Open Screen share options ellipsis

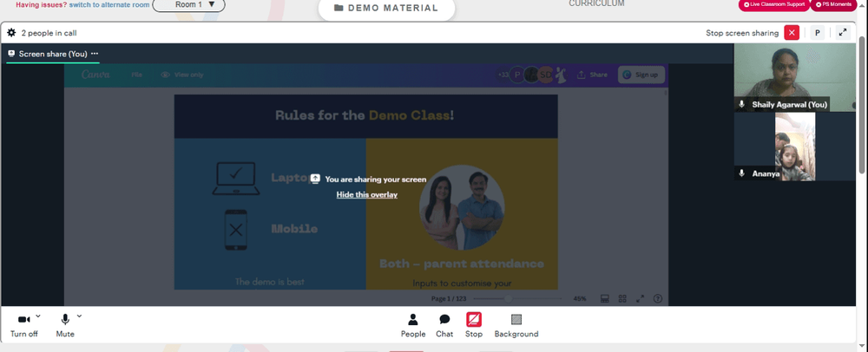95,54
